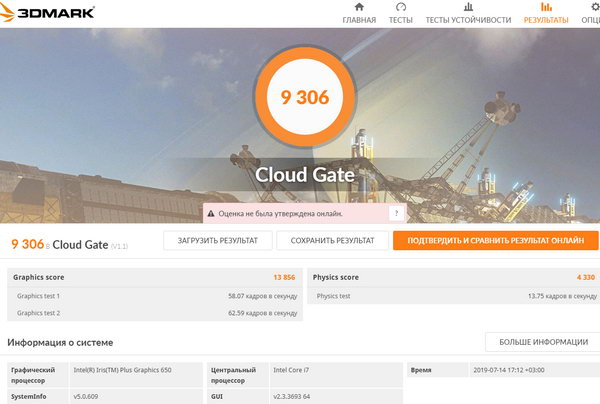Click ПОДТВЕРДИТЬ И СРАВНИТЬ РЕЗУЛЬТАТ ОНЛАЙН button
This screenshot has height=404, width=600.
(x=496, y=241)
